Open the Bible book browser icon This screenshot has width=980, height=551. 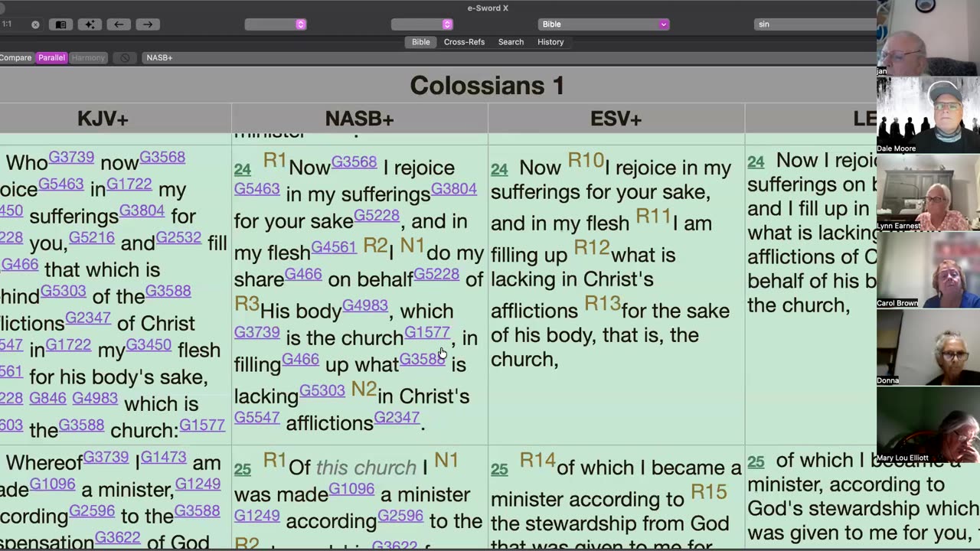pos(60,24)
